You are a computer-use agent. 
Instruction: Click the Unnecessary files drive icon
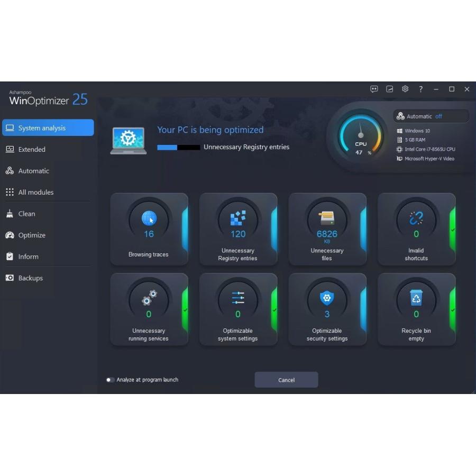click(x=327, y=218)
